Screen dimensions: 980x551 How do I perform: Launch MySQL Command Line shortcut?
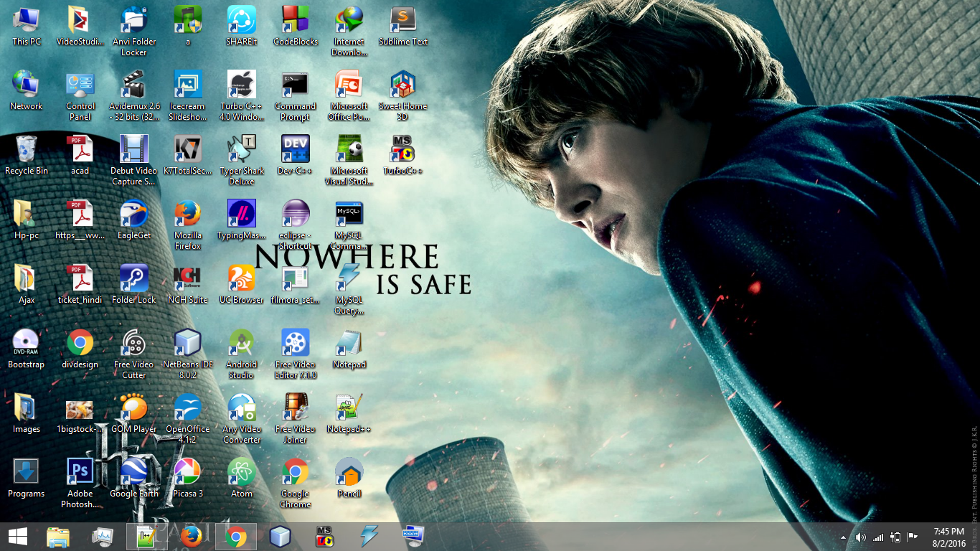tap(349, 225)
